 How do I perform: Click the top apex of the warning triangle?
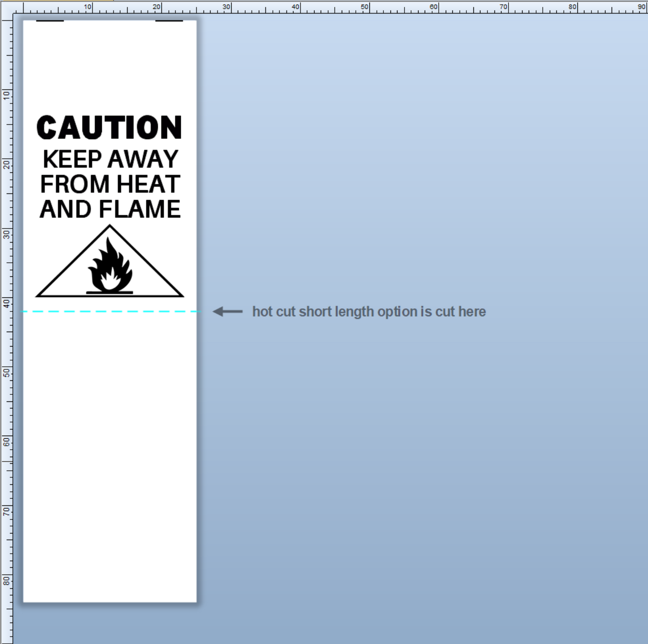tap(110, 226)
